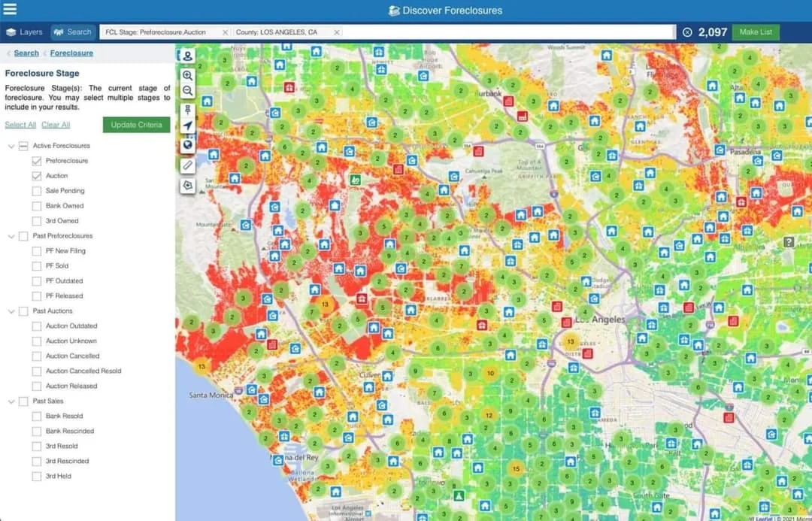Select the polygon drawing tool
The image size is (812, 521).
188,185
